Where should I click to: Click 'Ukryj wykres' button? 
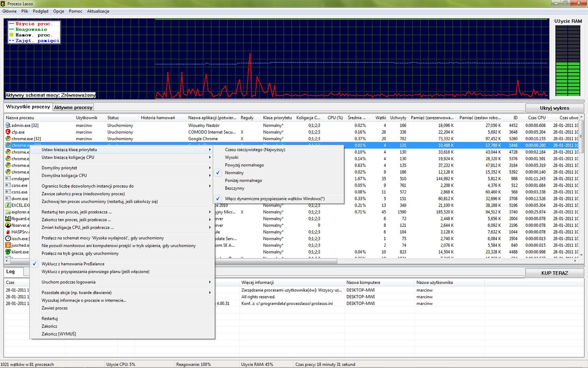click(x=554, y=108)
